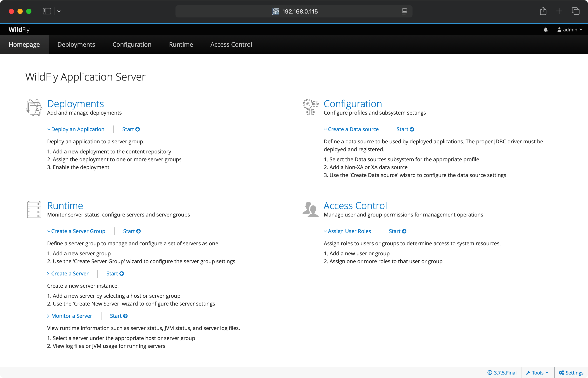Open the Access Control heading link

click(x=355, y=205)
